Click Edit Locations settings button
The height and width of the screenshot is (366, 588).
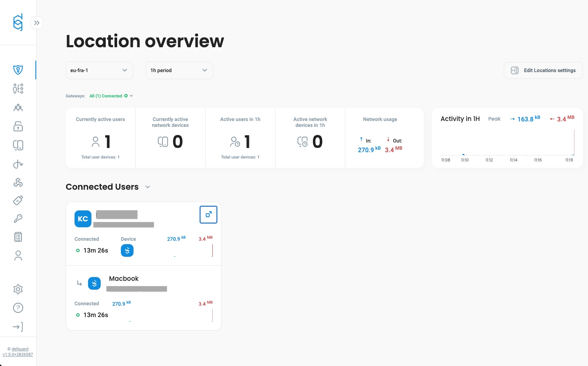[x=543, y=70]
